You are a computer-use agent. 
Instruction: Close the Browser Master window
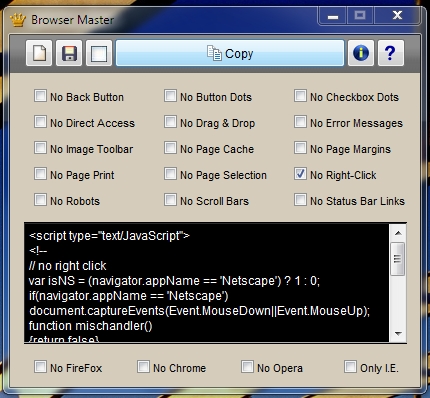click(x=397, y=16)
